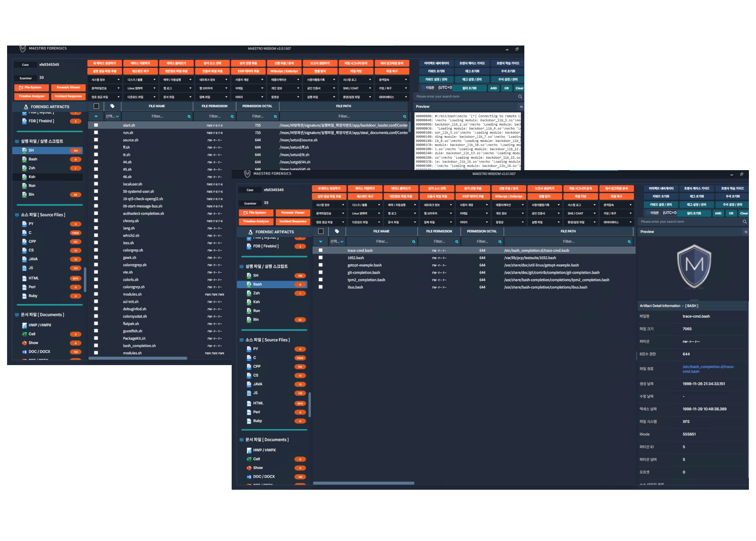This screenshot has width=756, height=541.
Task: Click the WIScript / EnScript button in front window
Action: [x=508, y=196]
